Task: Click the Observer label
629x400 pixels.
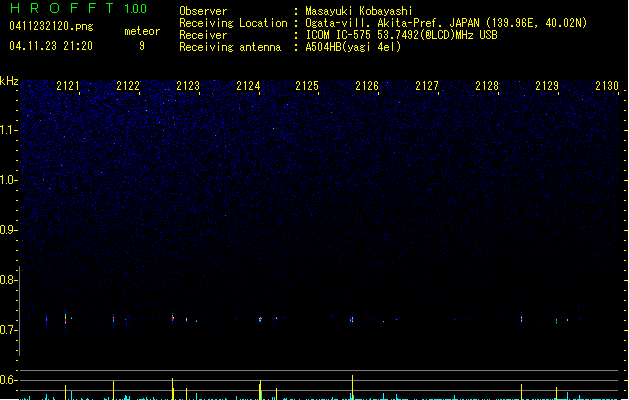Action: (203, 11)
